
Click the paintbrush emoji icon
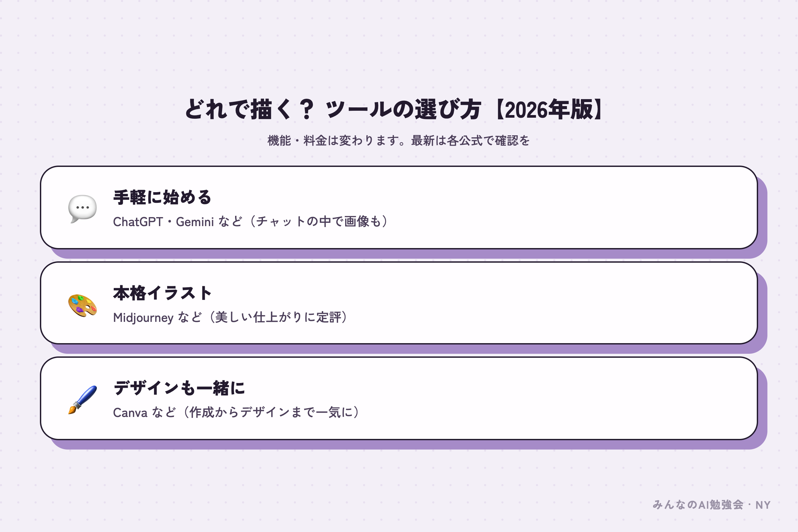tap(82, 400)
